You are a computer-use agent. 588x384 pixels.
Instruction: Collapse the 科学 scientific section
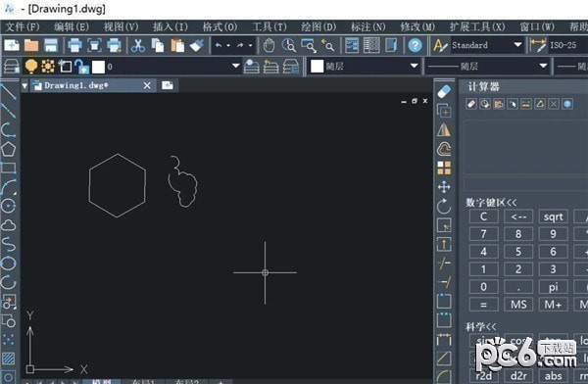tap(481, 326)
